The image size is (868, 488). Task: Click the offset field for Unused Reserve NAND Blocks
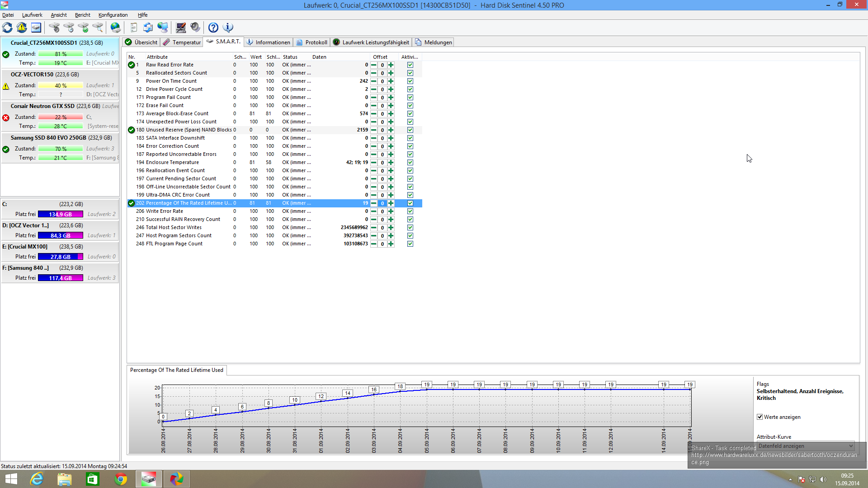(x=382, y=130)
